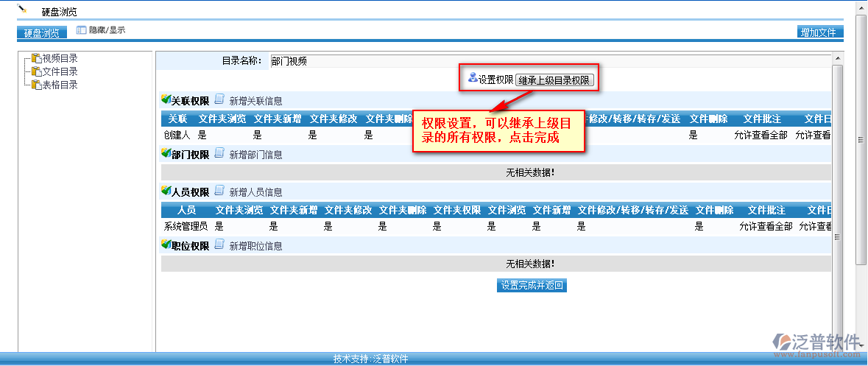This screenshot has height=366, width=868.
Task: Click the scroll icon beside 新增部门信息
Action: pos(219,154)
